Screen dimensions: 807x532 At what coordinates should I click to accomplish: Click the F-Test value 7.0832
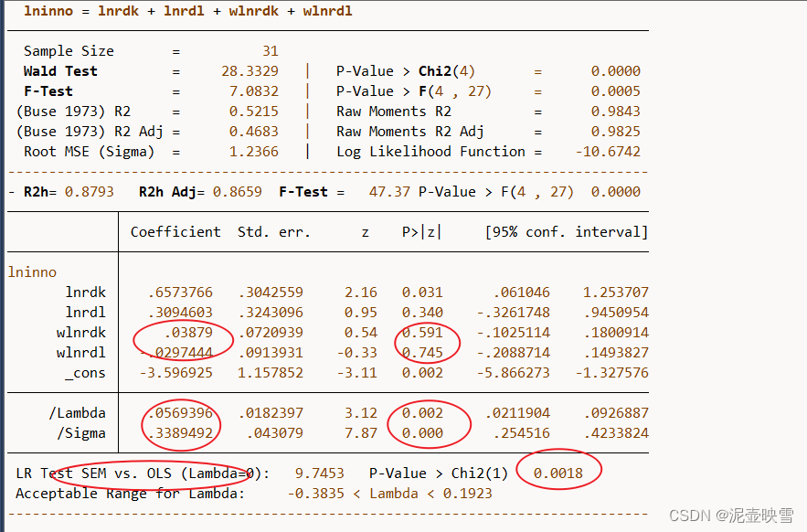coord(254,91)
